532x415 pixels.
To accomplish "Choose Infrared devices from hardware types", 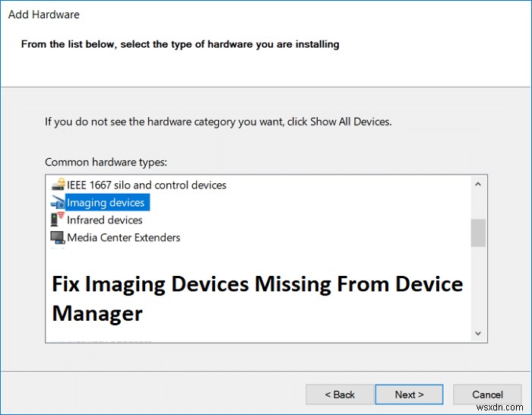I will tap(105, 220).
